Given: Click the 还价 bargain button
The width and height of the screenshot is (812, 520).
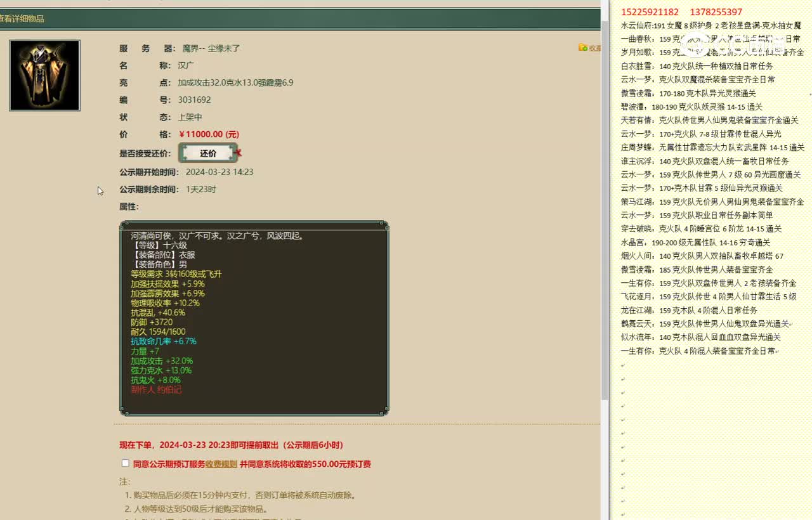Looking at the screenshot, I should pos(208,153).
